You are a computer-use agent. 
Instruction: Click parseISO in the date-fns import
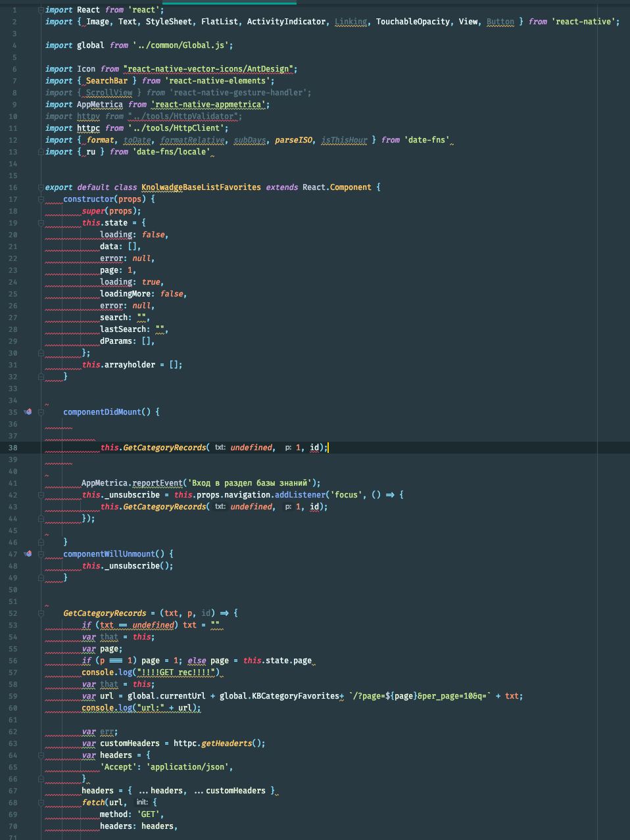pyautogui.click(x=293, y=140)
